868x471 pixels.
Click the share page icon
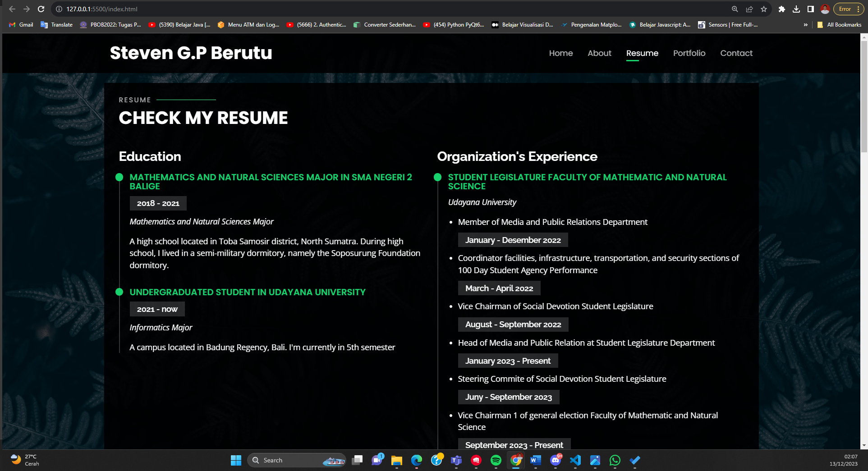click(749, 9)
